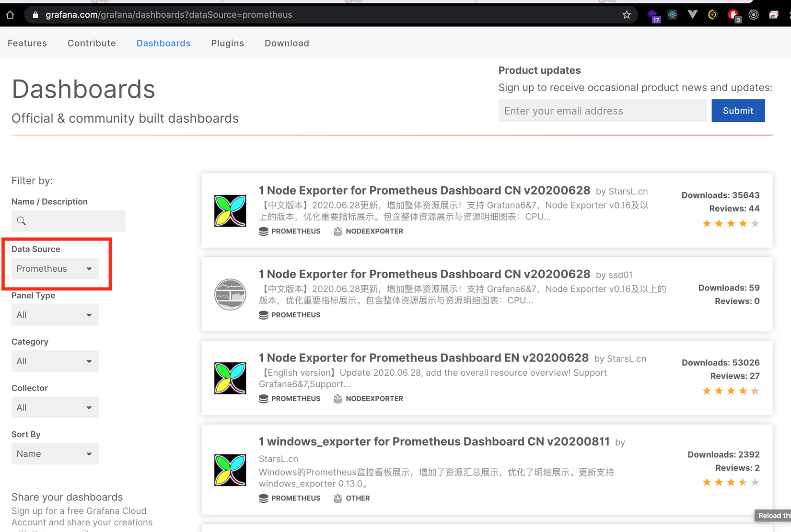Click the Reload tooltip at bottom right
791x532 pixels.
(x=773, y=516)
